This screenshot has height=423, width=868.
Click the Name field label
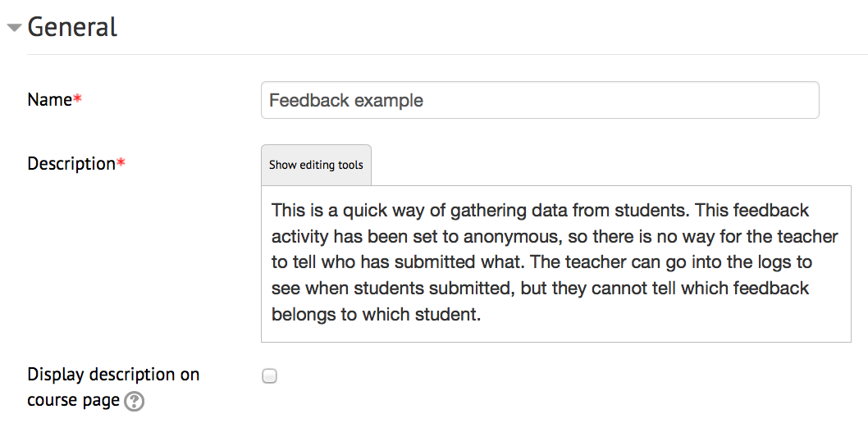[50, 99]
